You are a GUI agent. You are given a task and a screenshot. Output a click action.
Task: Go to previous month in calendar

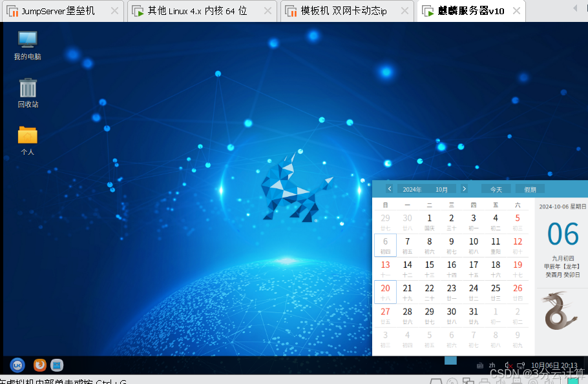390,189
